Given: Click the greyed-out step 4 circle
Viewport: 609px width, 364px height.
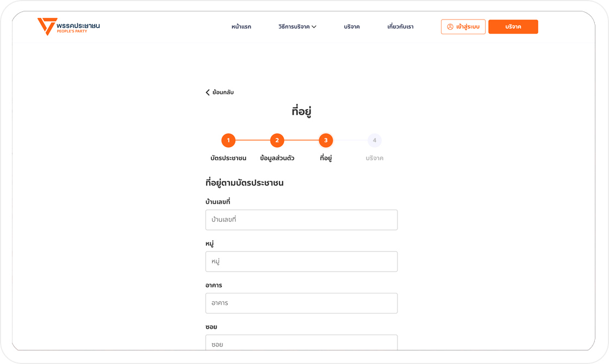Looking at the screenshot, I should coord(374,141).
